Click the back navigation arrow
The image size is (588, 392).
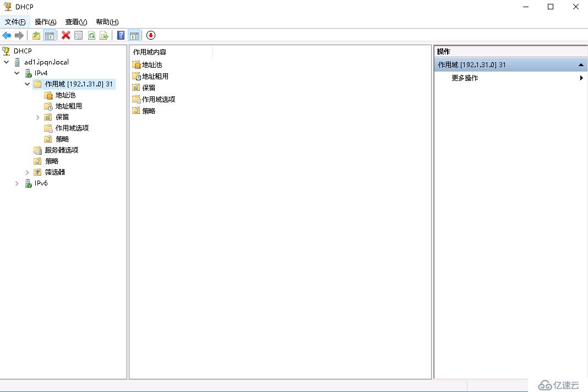[7, 35]
